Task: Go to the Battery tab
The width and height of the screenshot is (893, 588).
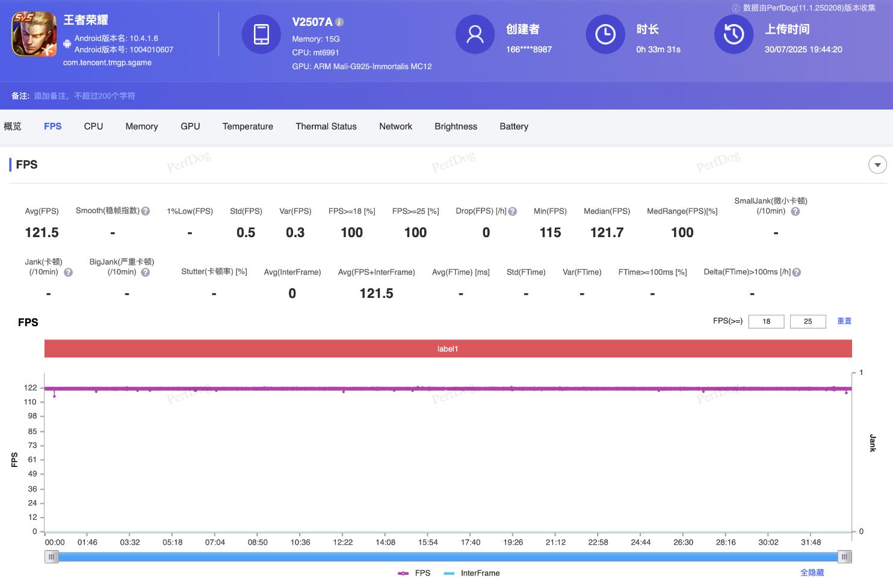Action: click(x=514, y=126)
